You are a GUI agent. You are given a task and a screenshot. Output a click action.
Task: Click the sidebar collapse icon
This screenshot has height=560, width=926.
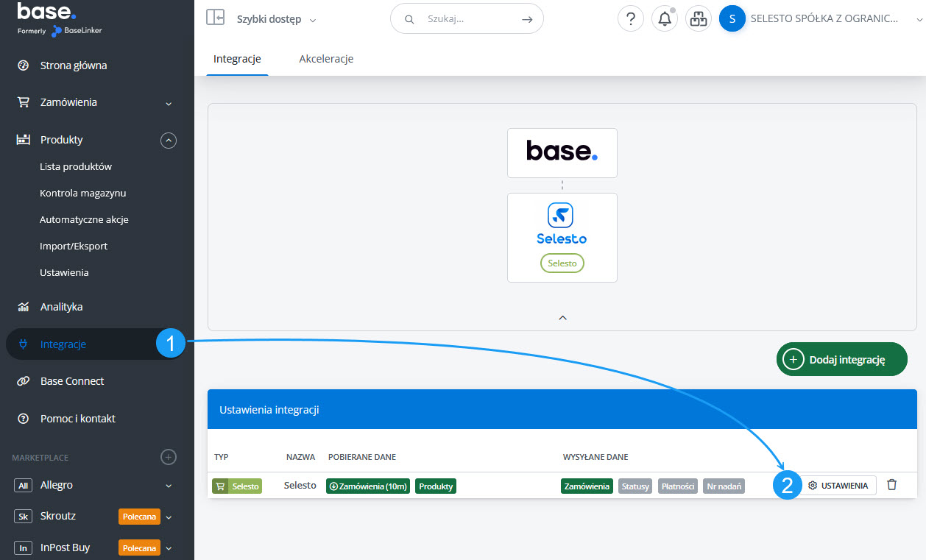(x=215, y=18)
